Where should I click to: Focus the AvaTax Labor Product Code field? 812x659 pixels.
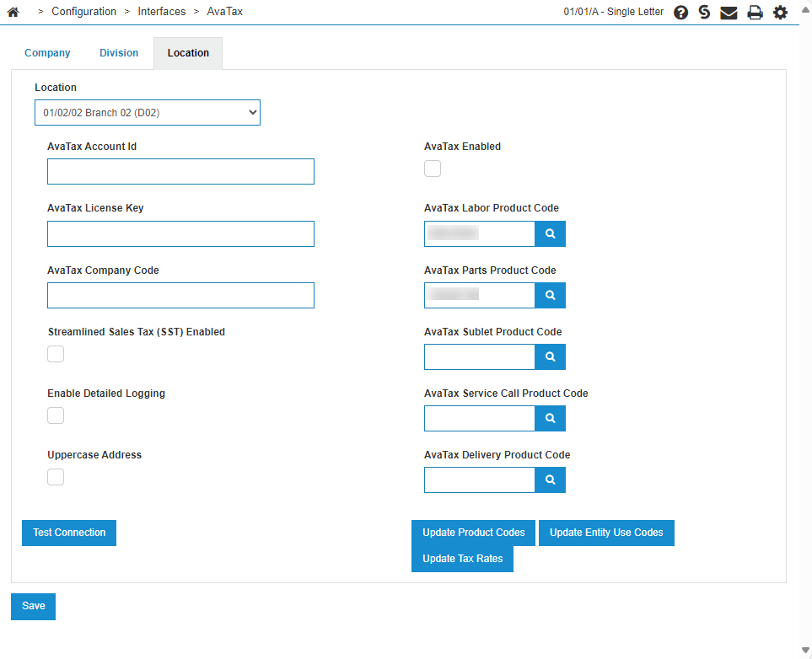coord(480,234)
